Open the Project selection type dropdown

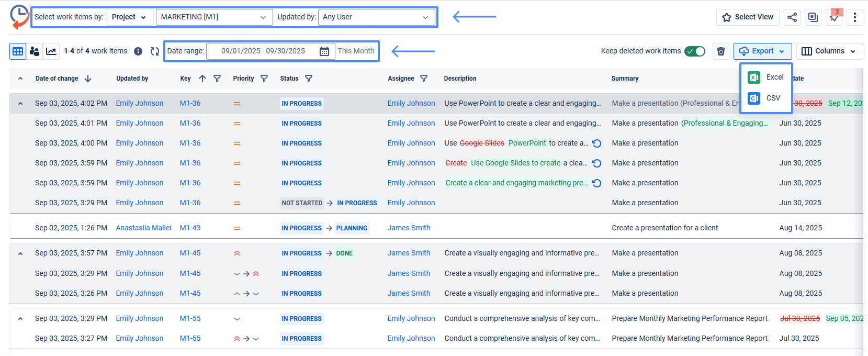[x=130, y=17]
